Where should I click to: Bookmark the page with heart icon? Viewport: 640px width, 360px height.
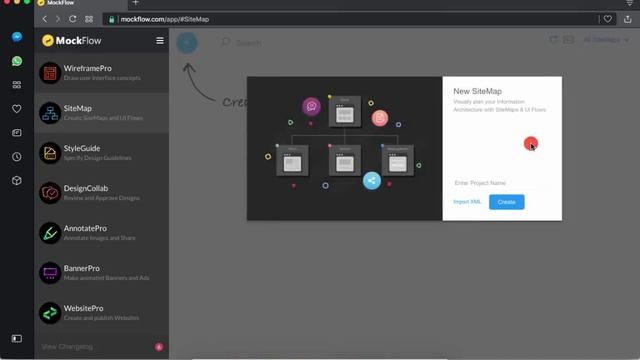608,19
